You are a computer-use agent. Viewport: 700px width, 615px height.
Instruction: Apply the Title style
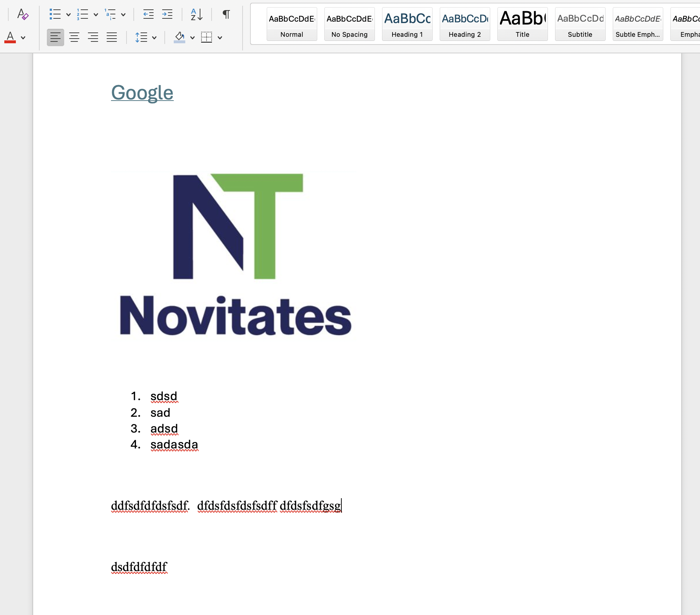coord(522,24)
